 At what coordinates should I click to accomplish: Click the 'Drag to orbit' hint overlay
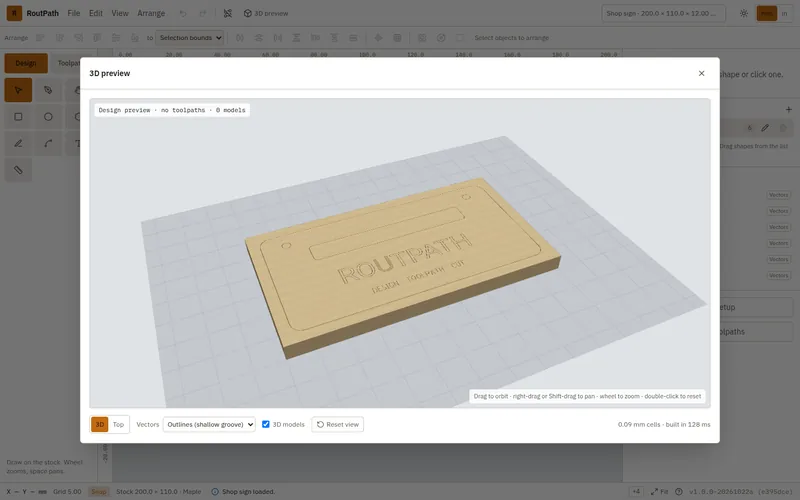587,396
